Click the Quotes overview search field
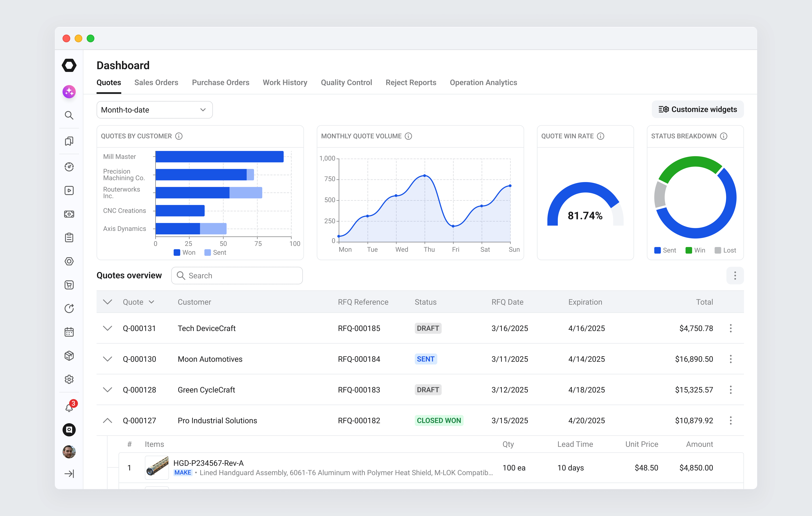 pos(237,276)
